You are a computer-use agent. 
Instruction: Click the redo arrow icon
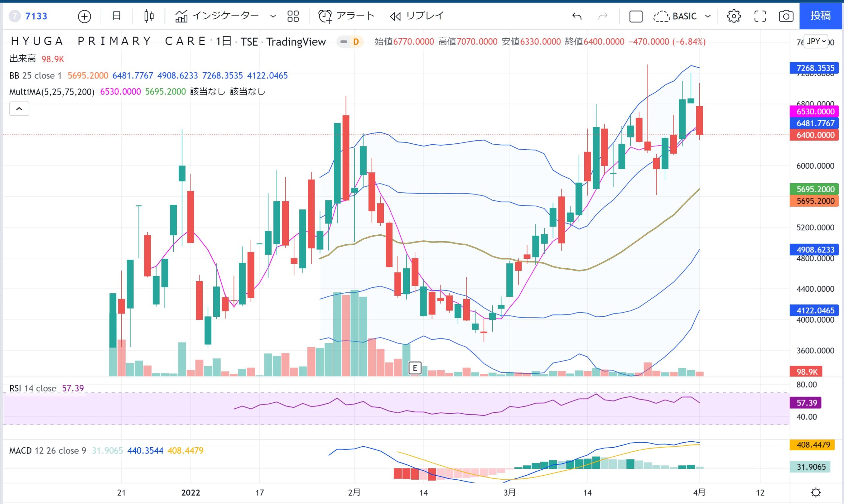pyautogui.click(x=603, y=16)
